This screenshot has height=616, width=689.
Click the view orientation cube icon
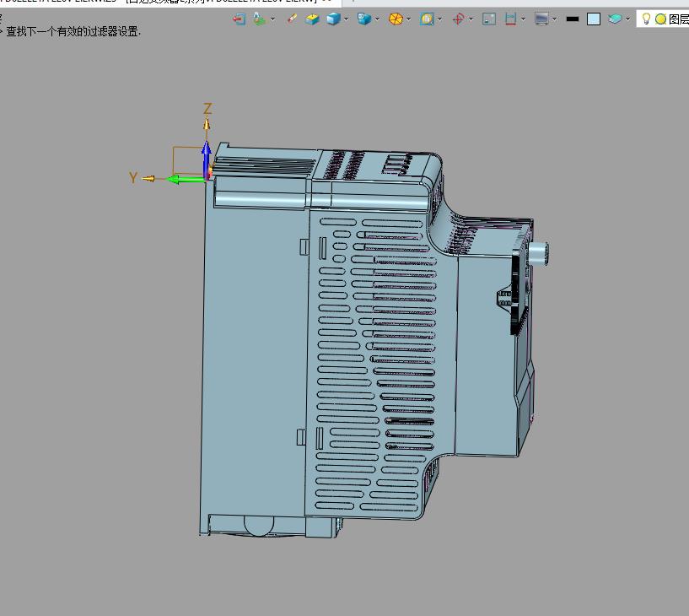click(364, 19)
